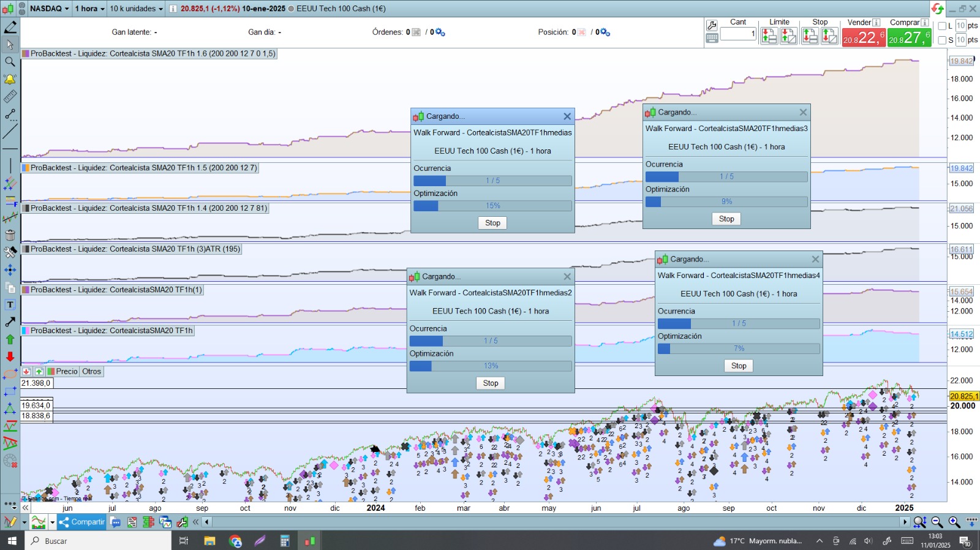
Task: Click the red-green trading sync icon
Action: [x=937, y=9]
